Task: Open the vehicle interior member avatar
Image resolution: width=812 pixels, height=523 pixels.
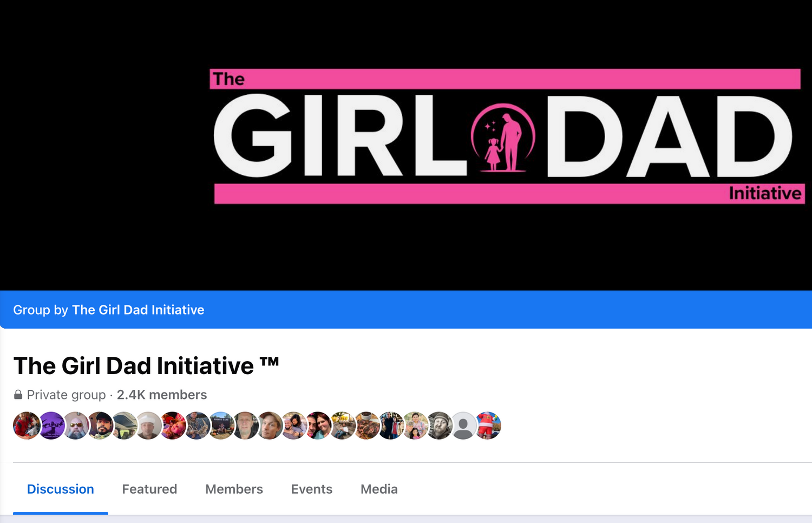Action: point(124,426)
